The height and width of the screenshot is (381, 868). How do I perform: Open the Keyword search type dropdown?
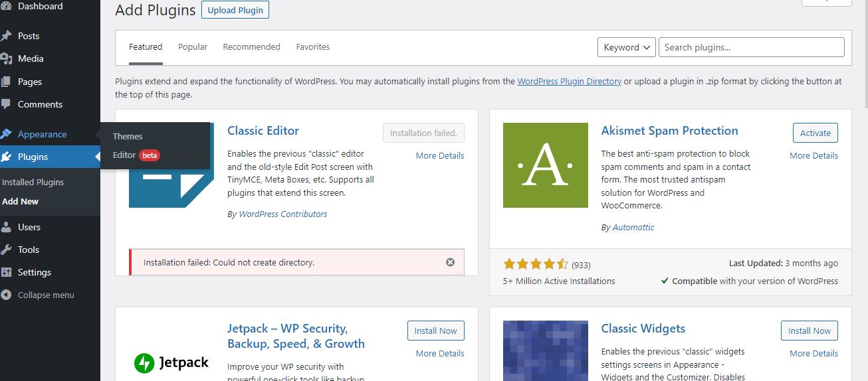click(x=627, y=47)
